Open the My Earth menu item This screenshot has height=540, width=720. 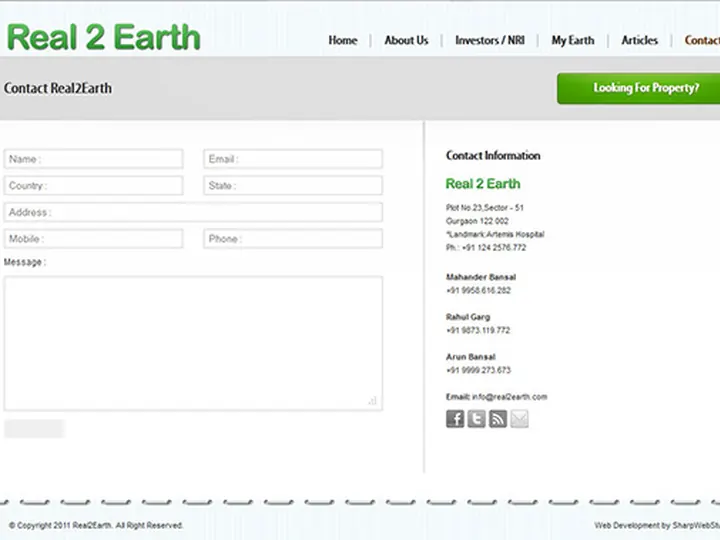[x=573, y=40]
